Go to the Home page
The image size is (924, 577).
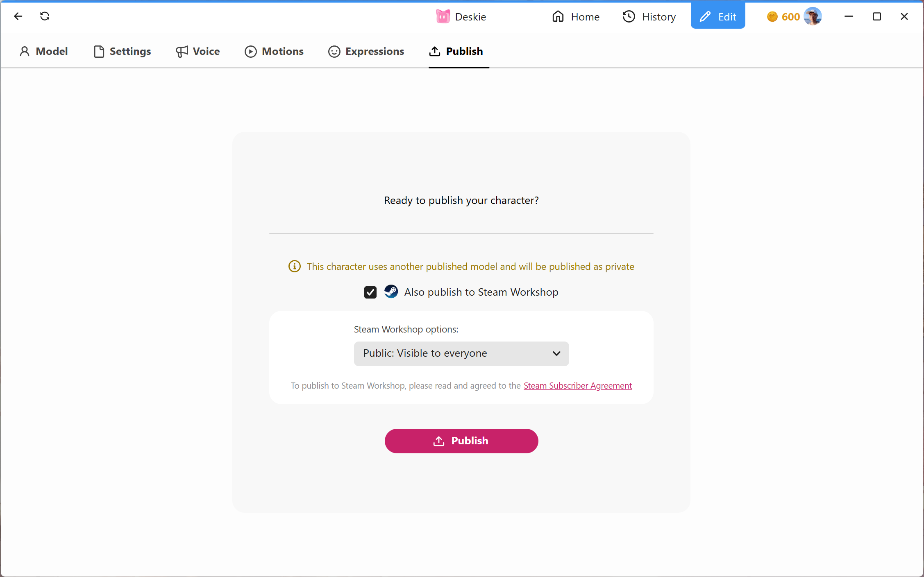click(x=576, y=17)
